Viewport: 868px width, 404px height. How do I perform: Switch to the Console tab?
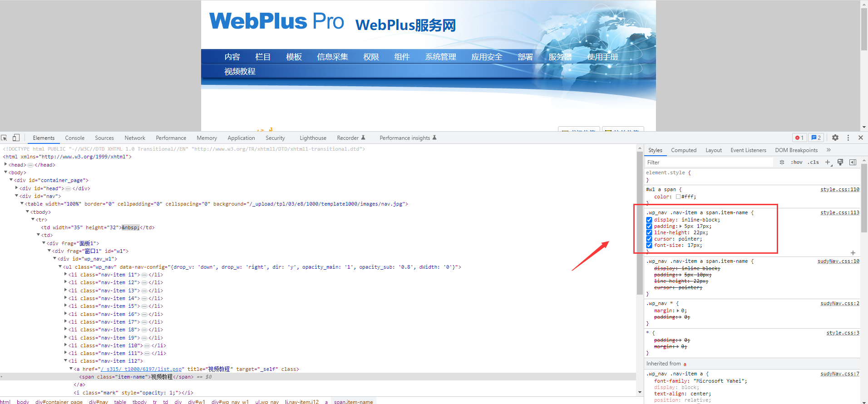coord(74,138)
